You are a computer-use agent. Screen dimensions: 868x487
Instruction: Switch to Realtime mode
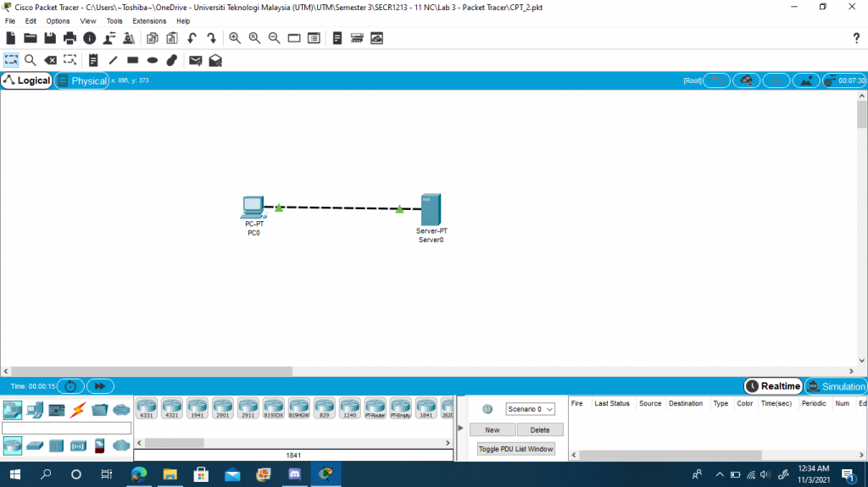(773, 386)
